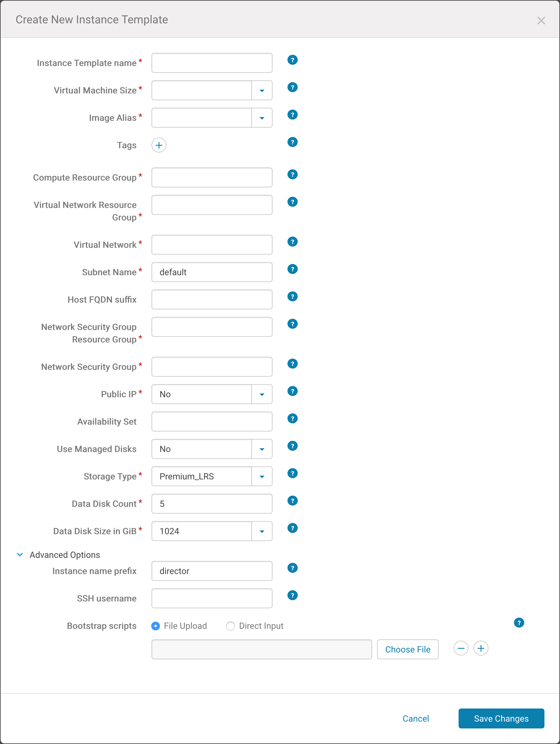This screenshot has height=744, width=560.
Task: Collapse the Advanced Options section
Action: click(20, 555)
